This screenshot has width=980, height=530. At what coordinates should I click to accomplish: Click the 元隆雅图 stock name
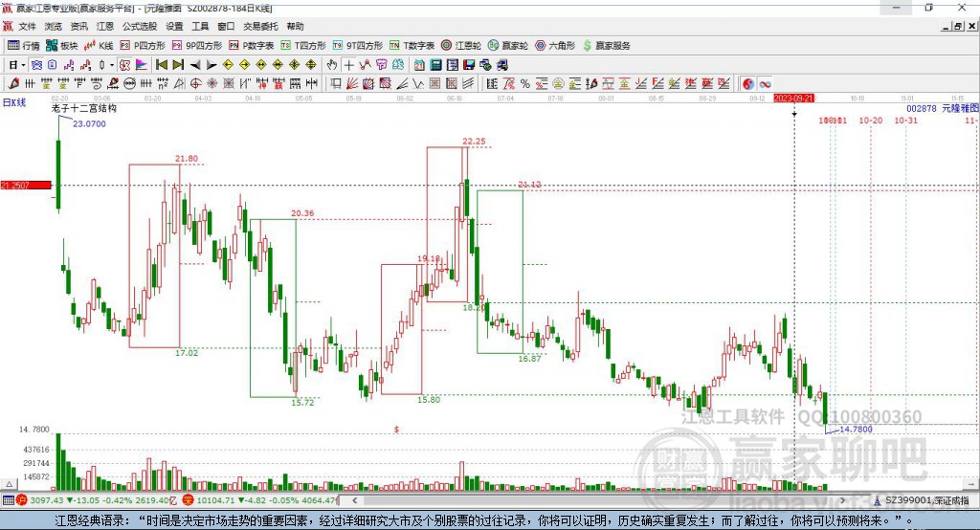tap(960, 108)
